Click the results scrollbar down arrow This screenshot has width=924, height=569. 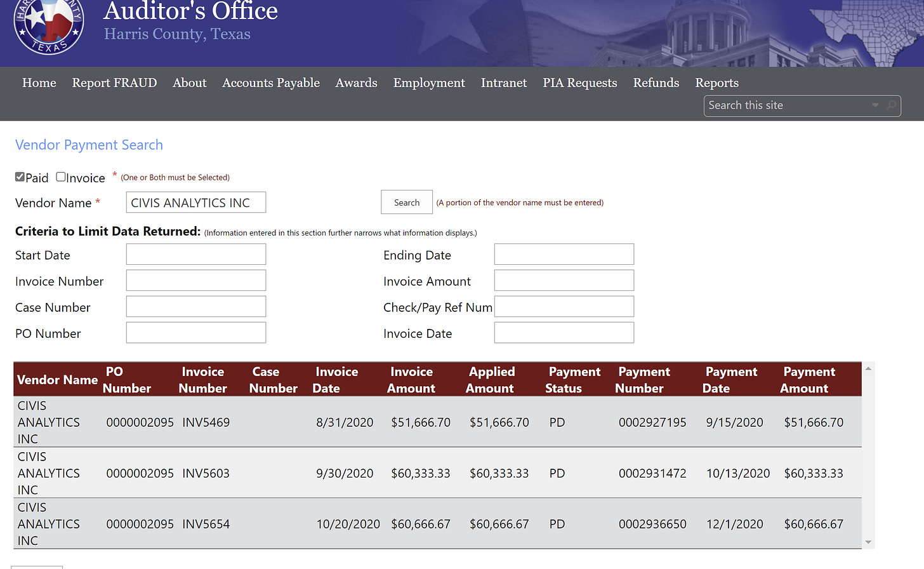click(x=868, y=542)
